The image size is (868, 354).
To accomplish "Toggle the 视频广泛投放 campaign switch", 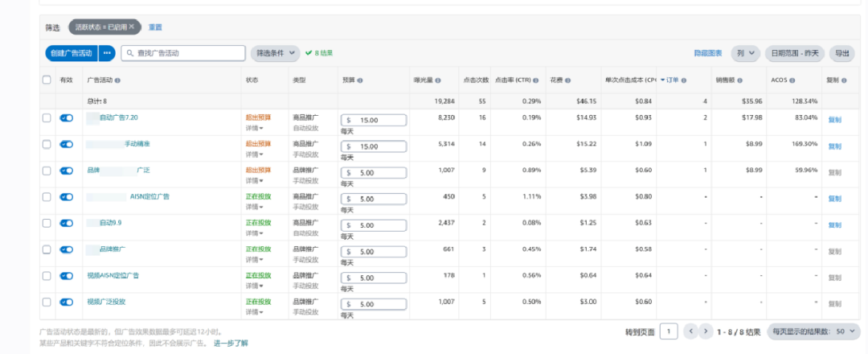I will (x=67, y=302).
